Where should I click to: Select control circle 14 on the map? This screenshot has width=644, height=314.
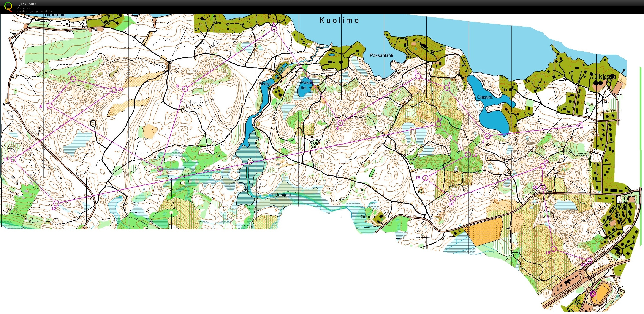pos(468,154)
